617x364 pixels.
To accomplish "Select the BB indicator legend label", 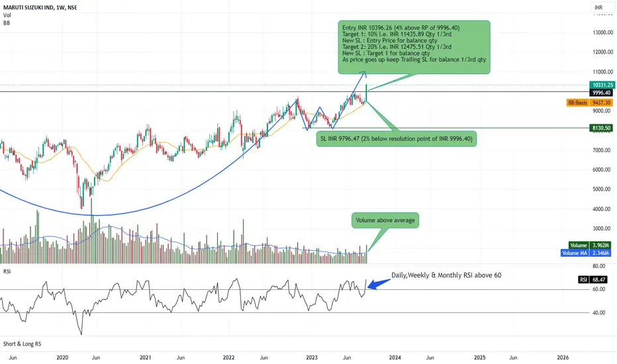I will 7,23.
